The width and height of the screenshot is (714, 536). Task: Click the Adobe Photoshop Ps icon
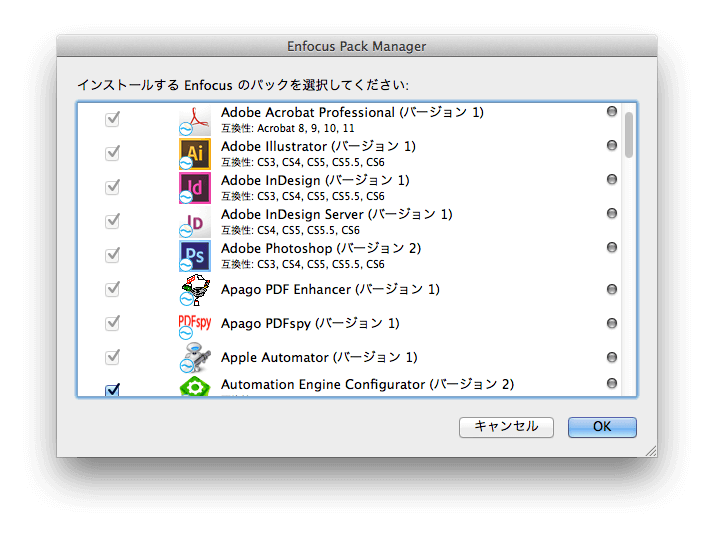coord(195,256)
